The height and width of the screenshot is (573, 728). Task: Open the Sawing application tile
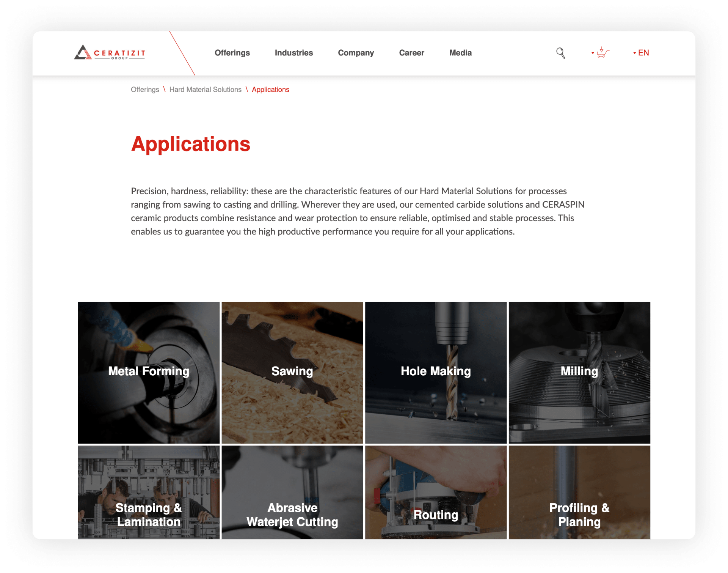pos(292,371)
